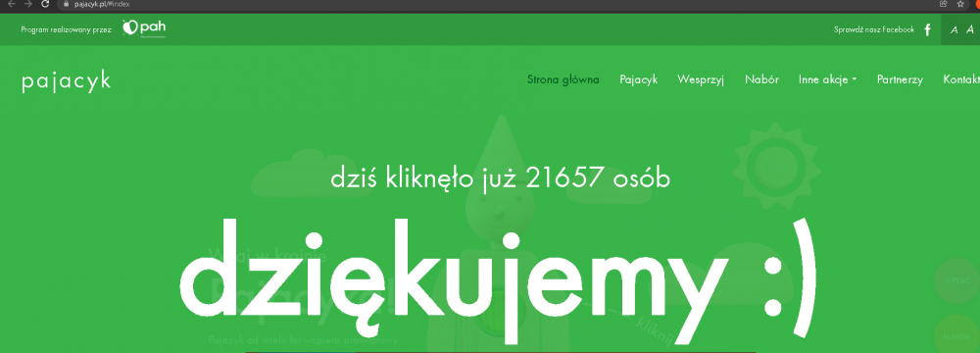Open the Wesprzyj menu item
The width and height of the screenshot is (980, 353).
click(701, 80)
